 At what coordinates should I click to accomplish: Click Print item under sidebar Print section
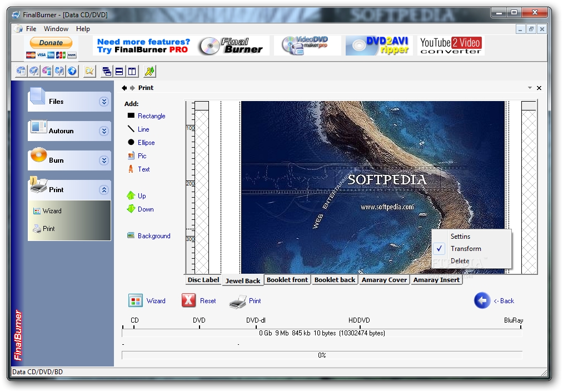pos(44,228)
